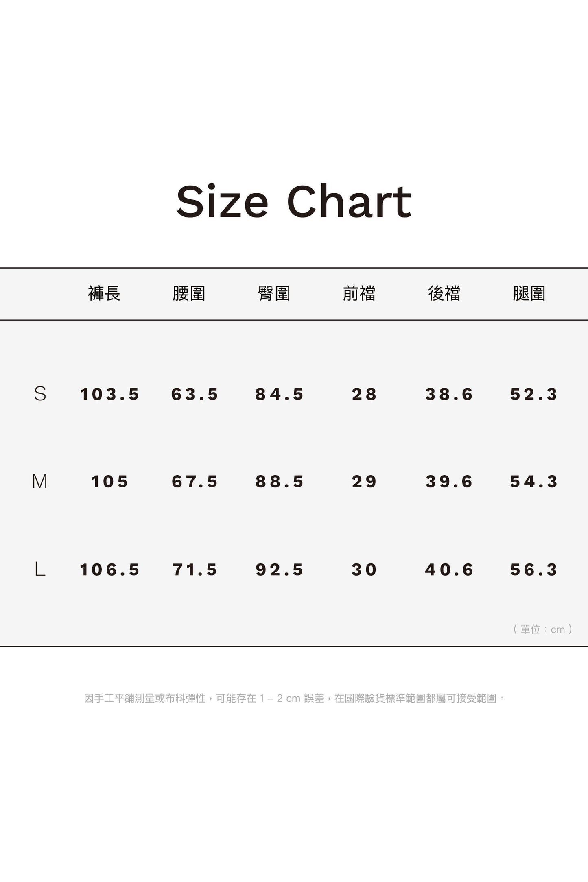Click the 後襠 column header
This screenshot has height=882, width=588.
pos(444,293)
